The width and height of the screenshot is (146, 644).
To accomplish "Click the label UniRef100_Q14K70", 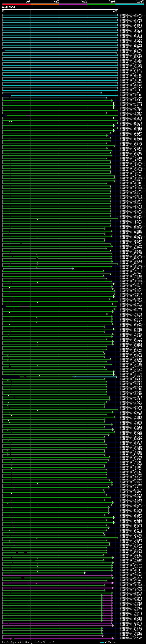I will (x=131, y=93).
